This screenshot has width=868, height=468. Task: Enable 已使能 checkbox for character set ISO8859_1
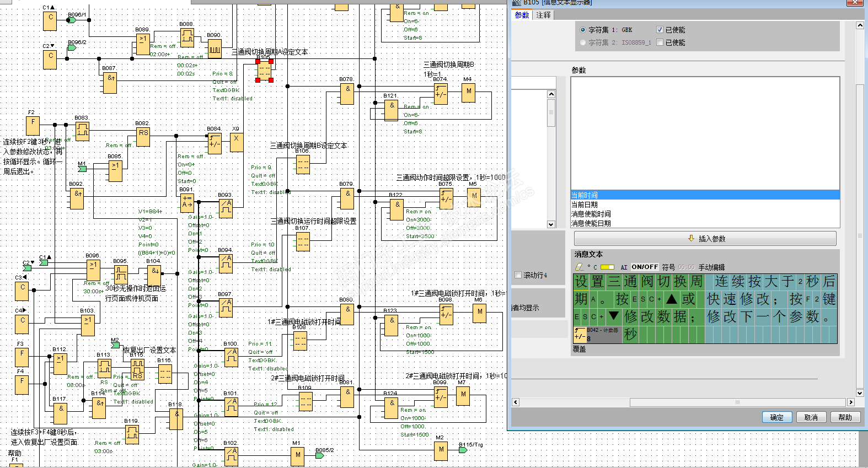[x=660, y=42]
